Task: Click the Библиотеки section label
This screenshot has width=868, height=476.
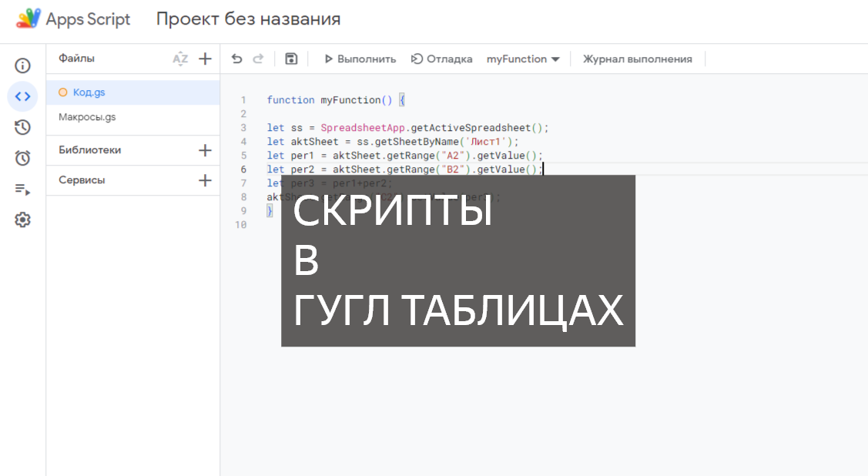Action: pos(89,150)
